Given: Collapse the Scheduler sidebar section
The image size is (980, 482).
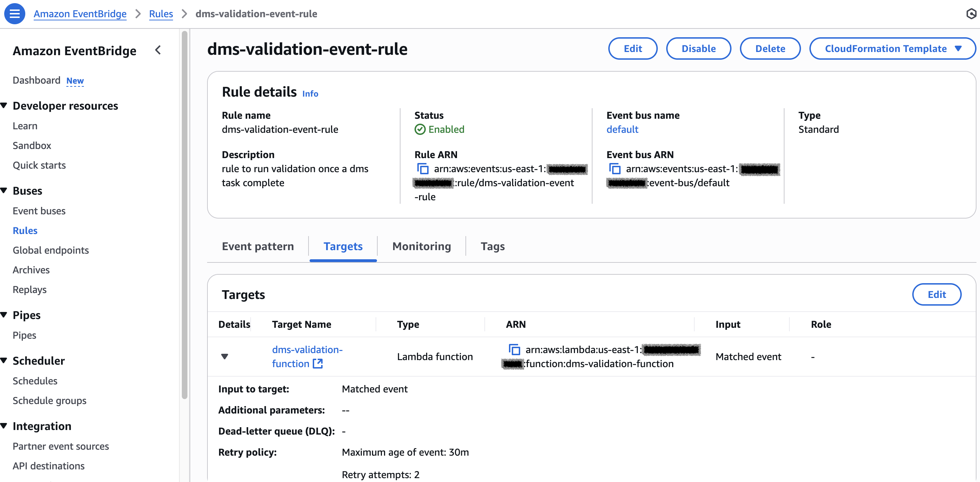Looking at the screenshot, I should (4, 360).
